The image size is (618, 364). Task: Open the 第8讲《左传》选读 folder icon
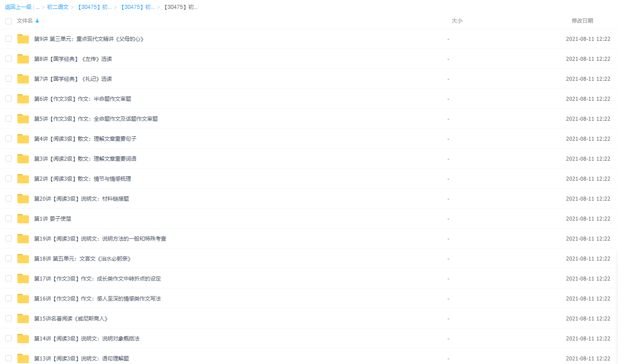(x=23, y=59)
